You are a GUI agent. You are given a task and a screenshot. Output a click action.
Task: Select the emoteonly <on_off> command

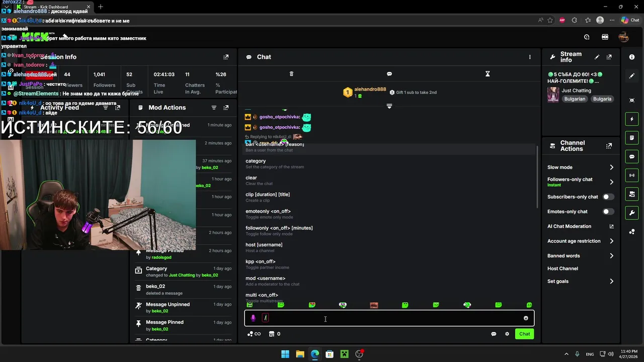[389, 214]
